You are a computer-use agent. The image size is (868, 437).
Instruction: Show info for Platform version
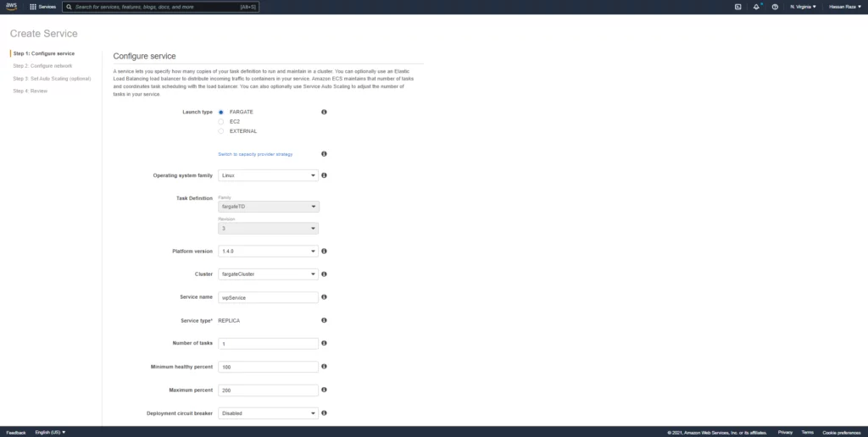324,252
